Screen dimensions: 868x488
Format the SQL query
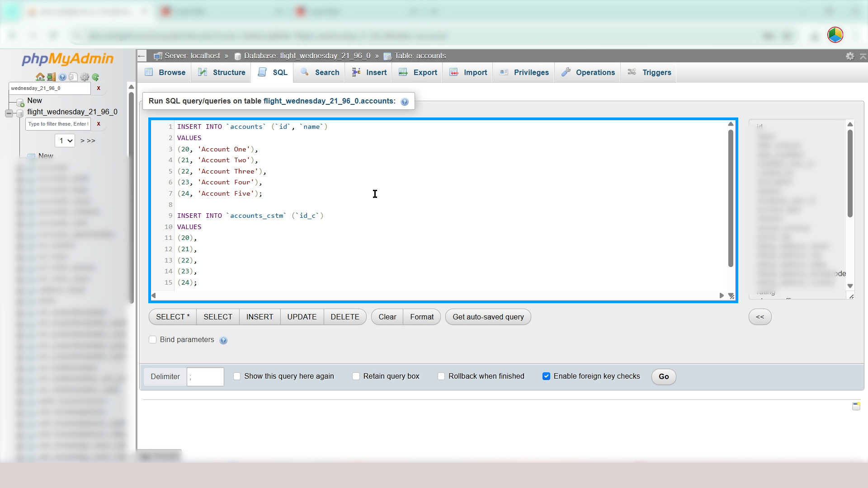click(x=422, y=317)
